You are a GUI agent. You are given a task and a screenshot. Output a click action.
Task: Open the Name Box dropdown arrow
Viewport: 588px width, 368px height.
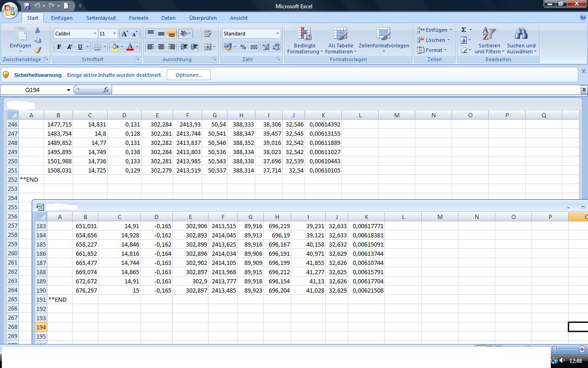click(x=68, y=90)
